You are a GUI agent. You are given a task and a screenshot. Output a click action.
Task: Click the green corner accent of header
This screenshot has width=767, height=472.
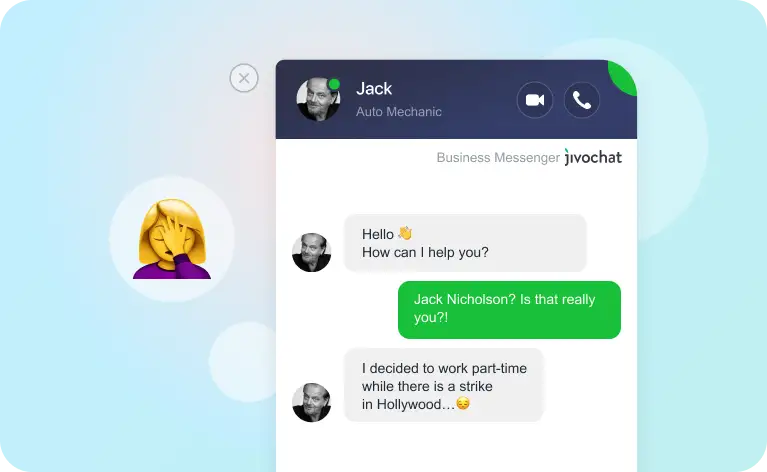[x=625, y=77]
